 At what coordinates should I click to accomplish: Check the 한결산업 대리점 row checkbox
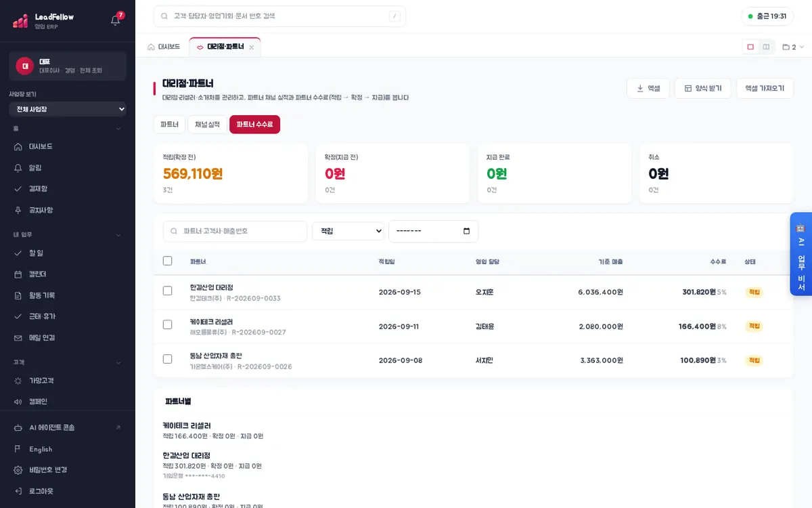(x=168, y=291)
